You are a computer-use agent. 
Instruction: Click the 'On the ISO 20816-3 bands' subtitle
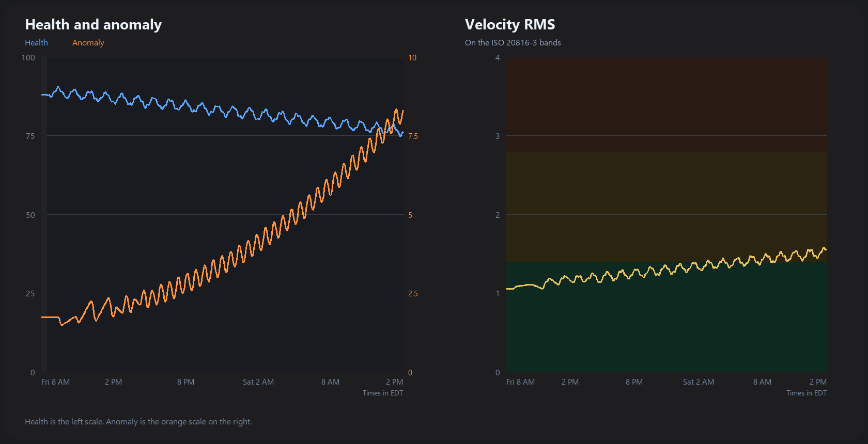[513, 43]
